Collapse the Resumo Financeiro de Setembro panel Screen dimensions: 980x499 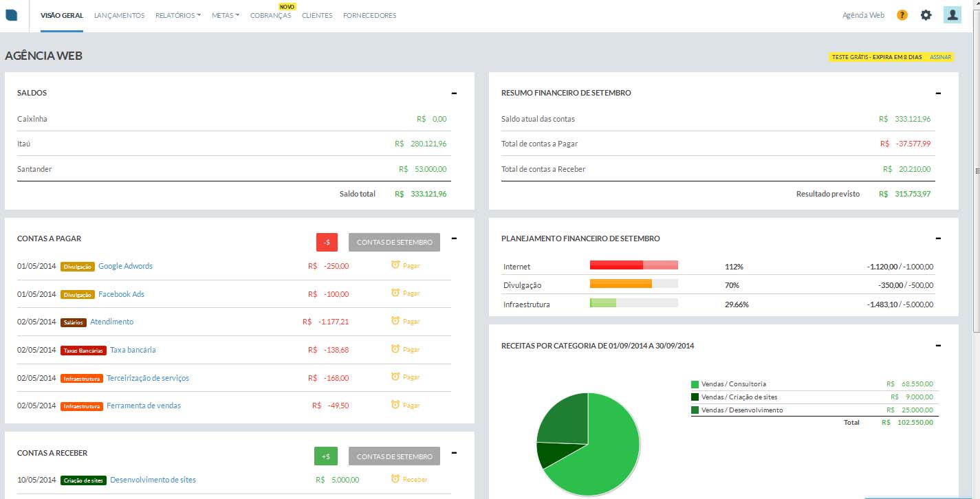click(938, 93)
